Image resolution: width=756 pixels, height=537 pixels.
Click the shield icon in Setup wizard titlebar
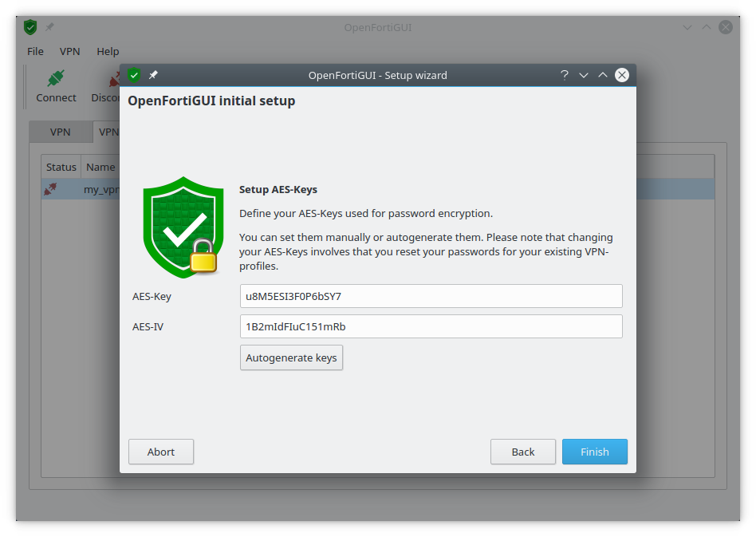[x=134, y=75]
